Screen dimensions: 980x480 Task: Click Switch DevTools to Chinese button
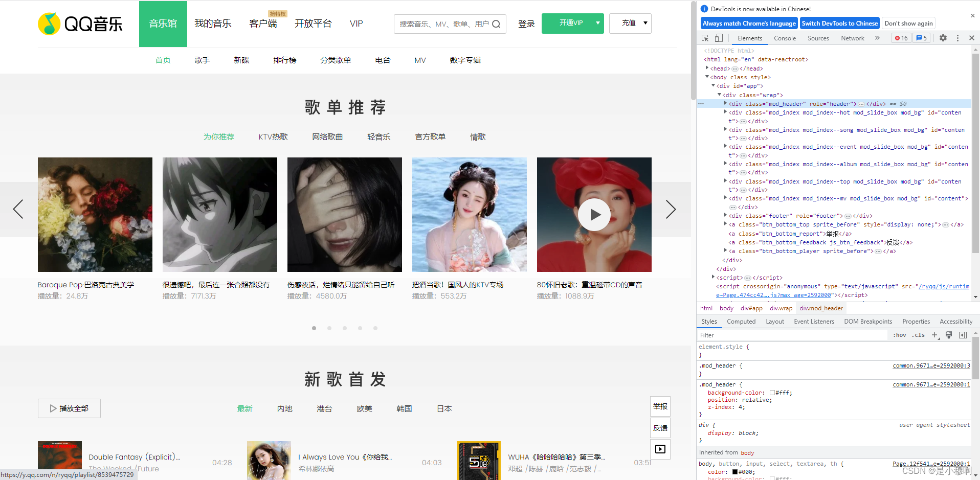pos(839,23)
